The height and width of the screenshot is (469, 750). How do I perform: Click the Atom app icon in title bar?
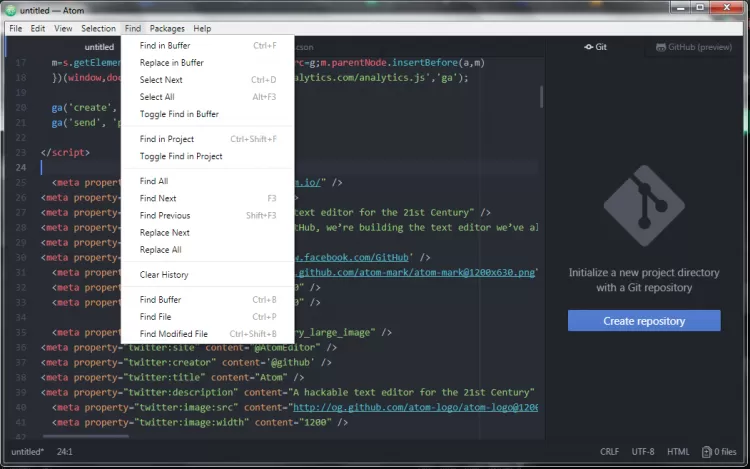(x=11, y=10)
